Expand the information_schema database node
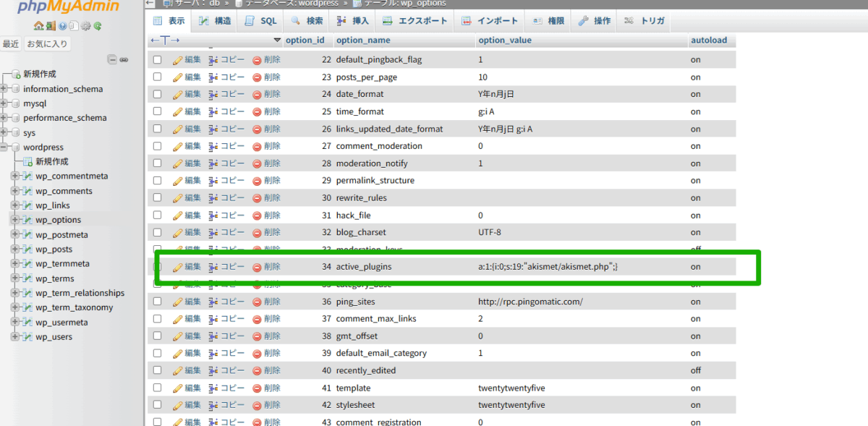The width and height of the screenshot is (868, 426). (4, 89)
